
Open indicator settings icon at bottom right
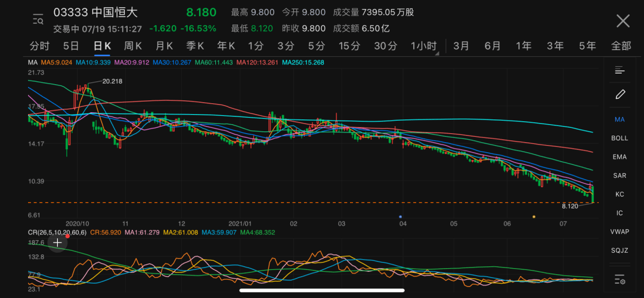(620, 279)
